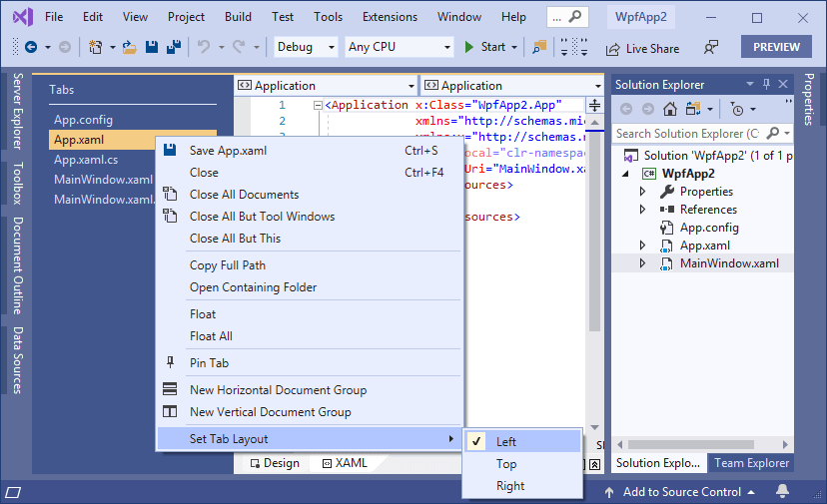Click the Send Feedback icon
Screen dimensions: 827x504
[711, 47]
